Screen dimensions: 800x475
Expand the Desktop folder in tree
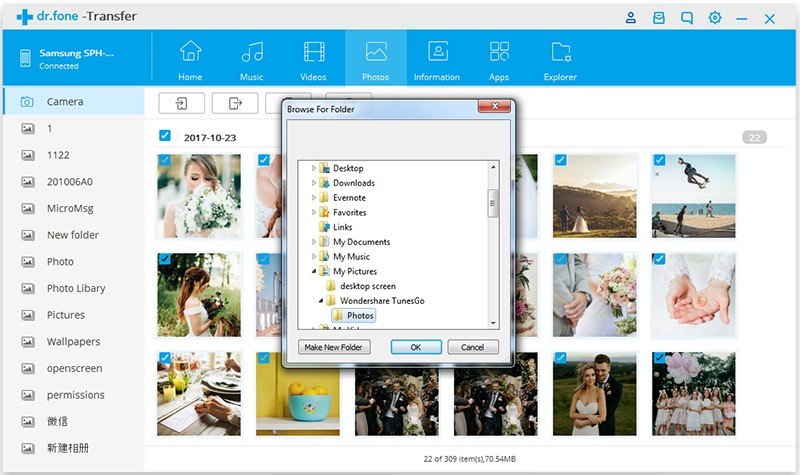(314, 168)
